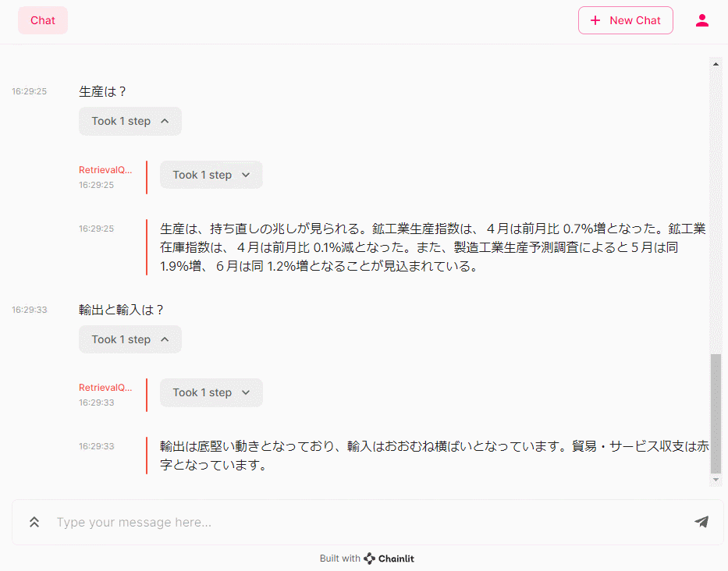Image resolution: width=728 pixels, height=571 pixels.
Task: Collapse "Took 1 step" under 輸出と輸入は？
Action: tap(130, 339)
